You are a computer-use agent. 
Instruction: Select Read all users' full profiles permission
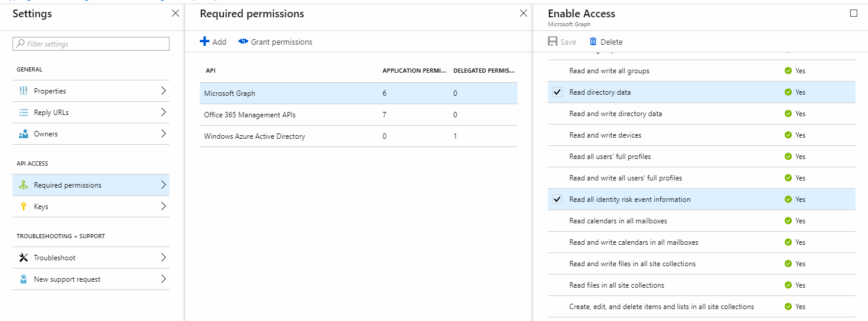701,157
